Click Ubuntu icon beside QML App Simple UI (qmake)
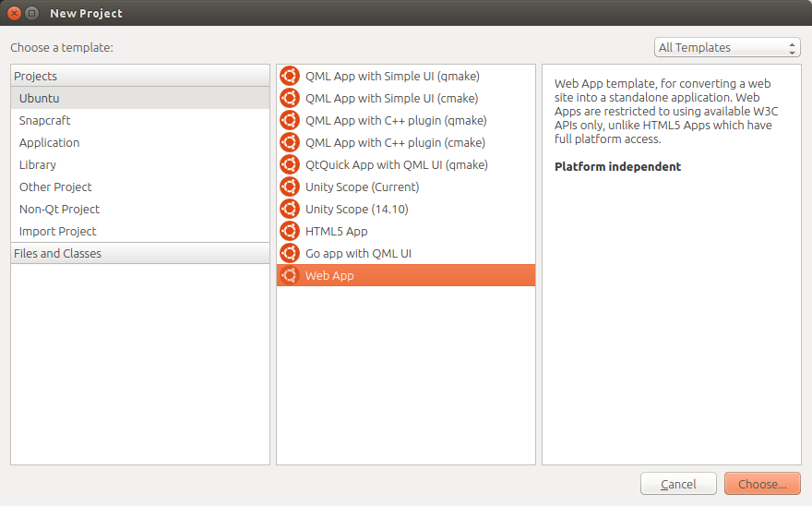Image resolution: width=812 pixels, height=506 pixels. coord(290,76)
